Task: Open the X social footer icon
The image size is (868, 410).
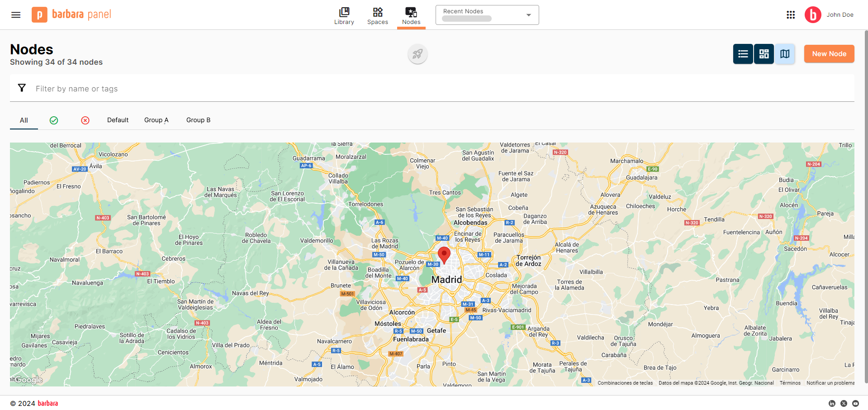Action: coord(844,403)
